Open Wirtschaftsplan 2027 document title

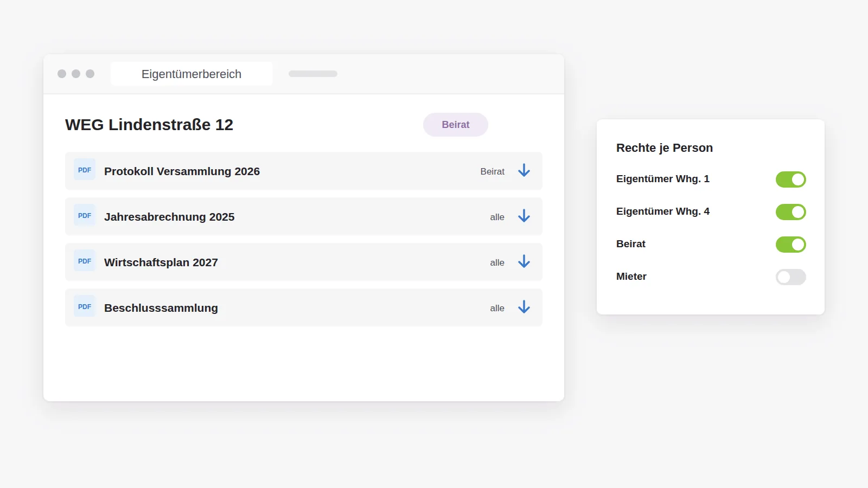click(161, 262)
